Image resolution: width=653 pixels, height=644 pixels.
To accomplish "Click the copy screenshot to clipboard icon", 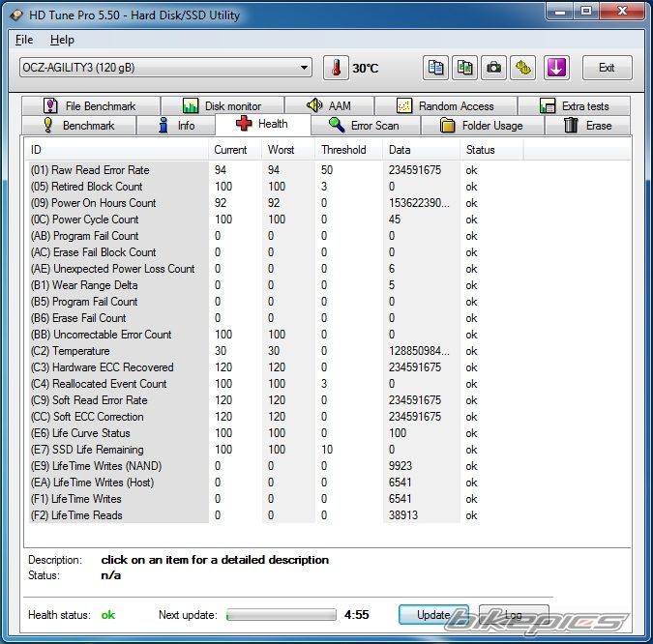I will coord(465,68).
